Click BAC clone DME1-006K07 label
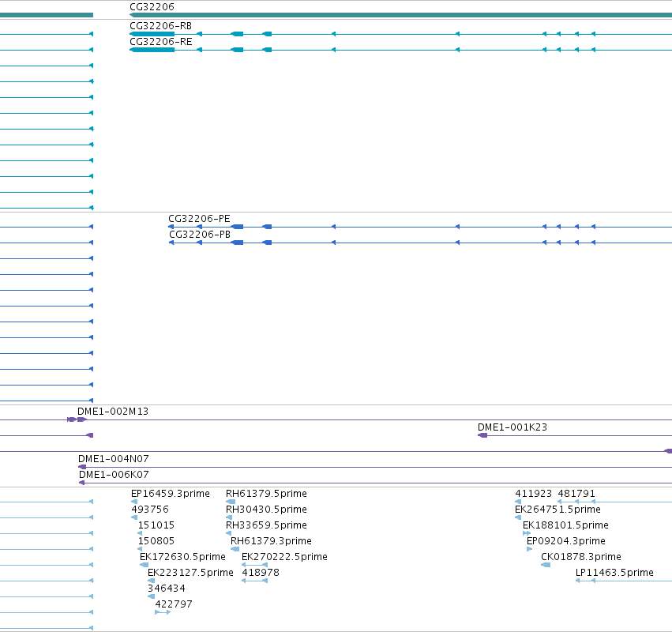 [114, 475]
